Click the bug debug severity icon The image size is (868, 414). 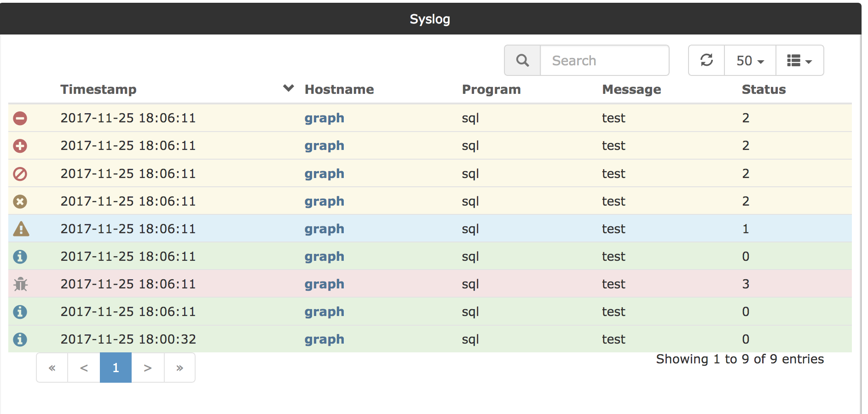tap(20, 284)
